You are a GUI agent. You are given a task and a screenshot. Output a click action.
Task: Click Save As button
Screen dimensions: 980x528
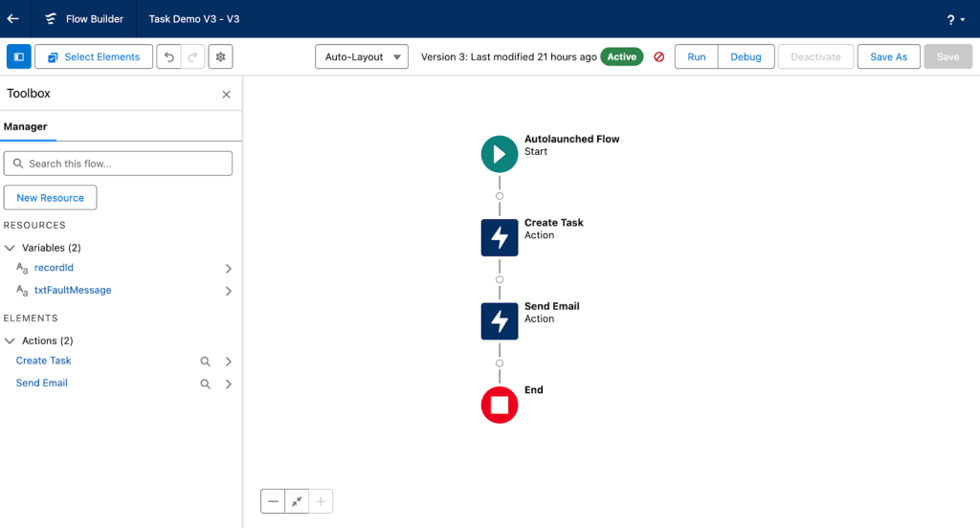889,56
